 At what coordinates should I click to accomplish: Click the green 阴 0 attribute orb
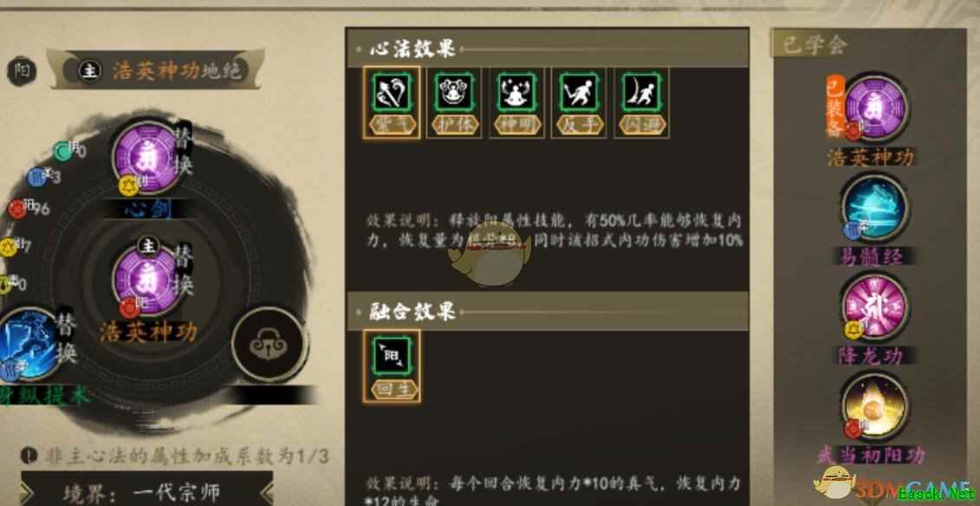click(x=62, y=151)
